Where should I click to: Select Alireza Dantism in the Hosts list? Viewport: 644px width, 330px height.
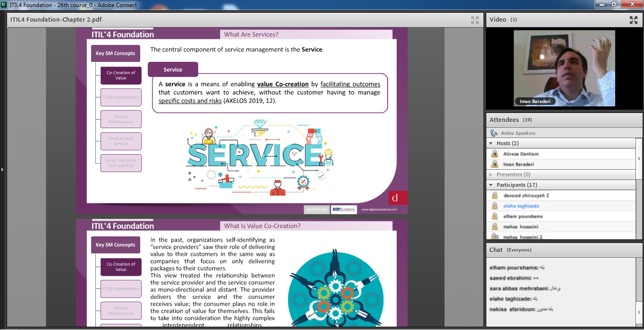pyautogui.click(x=521, y=154)
